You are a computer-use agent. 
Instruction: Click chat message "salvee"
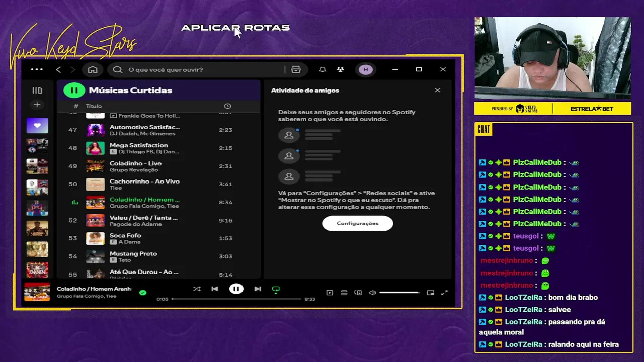559,309
